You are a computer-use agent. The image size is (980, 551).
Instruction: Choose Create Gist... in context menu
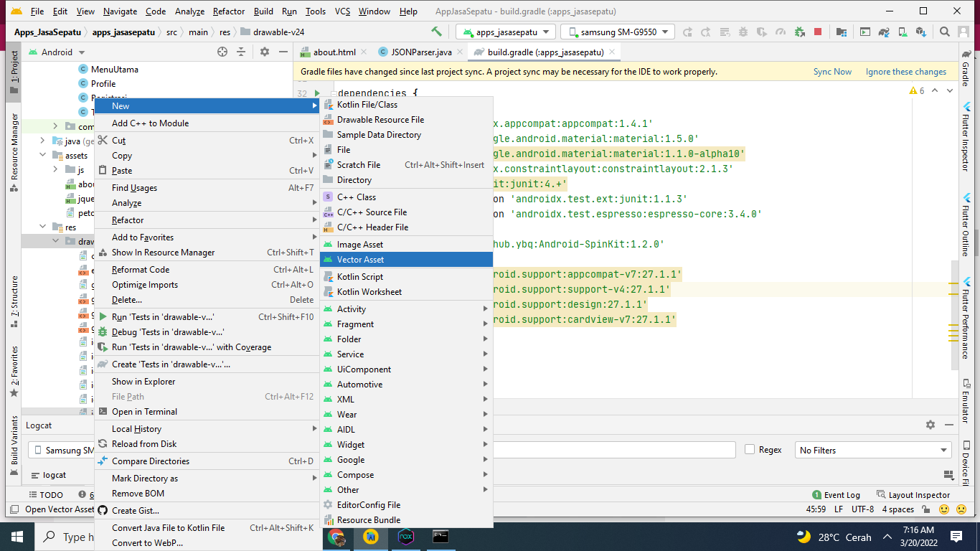coord(207,511)
